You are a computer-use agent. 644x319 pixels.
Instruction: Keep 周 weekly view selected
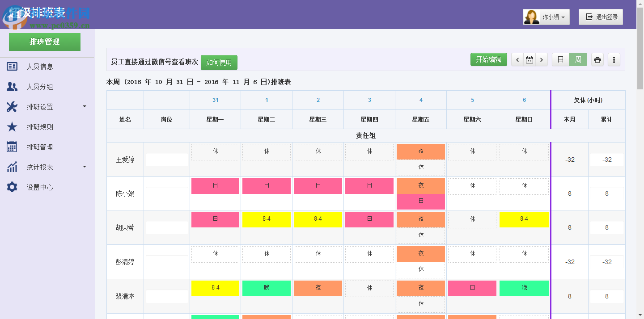pos(579,59)
